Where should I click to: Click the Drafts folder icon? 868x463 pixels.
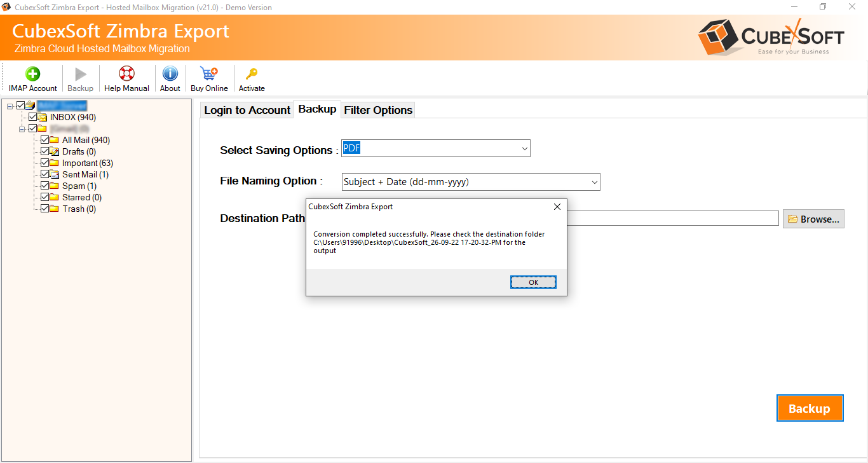(x=55, y=151)
